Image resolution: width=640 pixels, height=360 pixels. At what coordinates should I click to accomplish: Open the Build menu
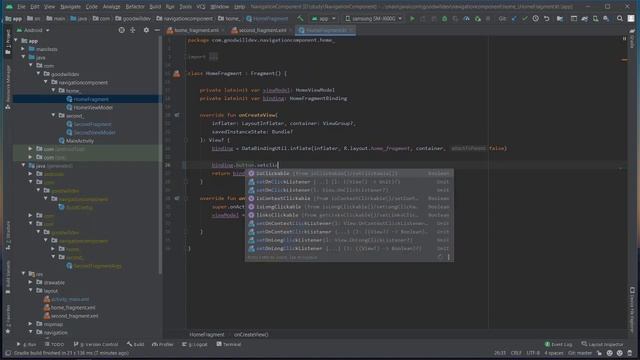pos(155,7)
